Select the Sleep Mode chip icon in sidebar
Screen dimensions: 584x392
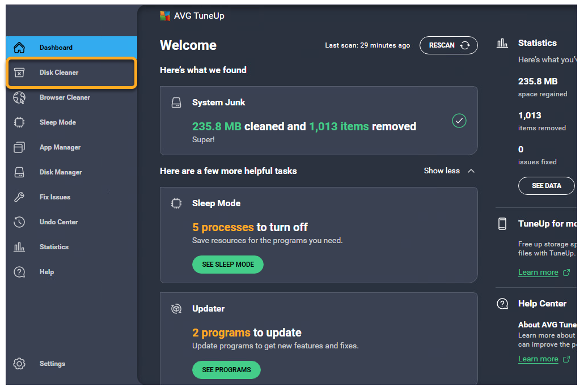tap(19, 122)
